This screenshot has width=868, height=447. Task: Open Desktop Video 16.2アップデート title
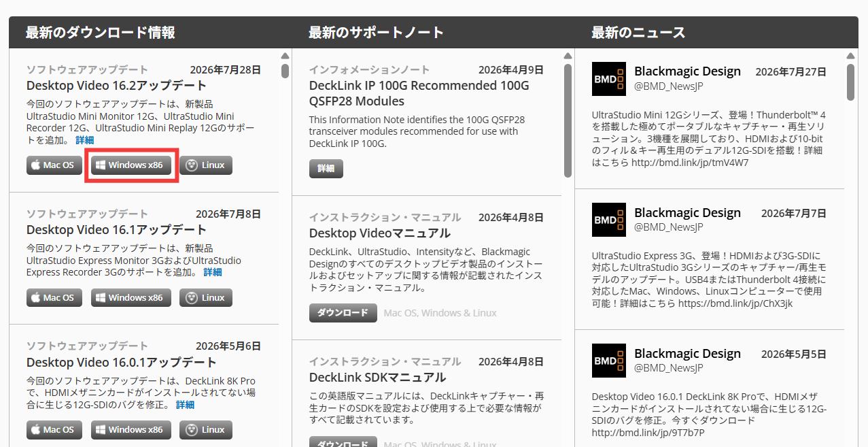pyautogui.click(x=116, y=86)
